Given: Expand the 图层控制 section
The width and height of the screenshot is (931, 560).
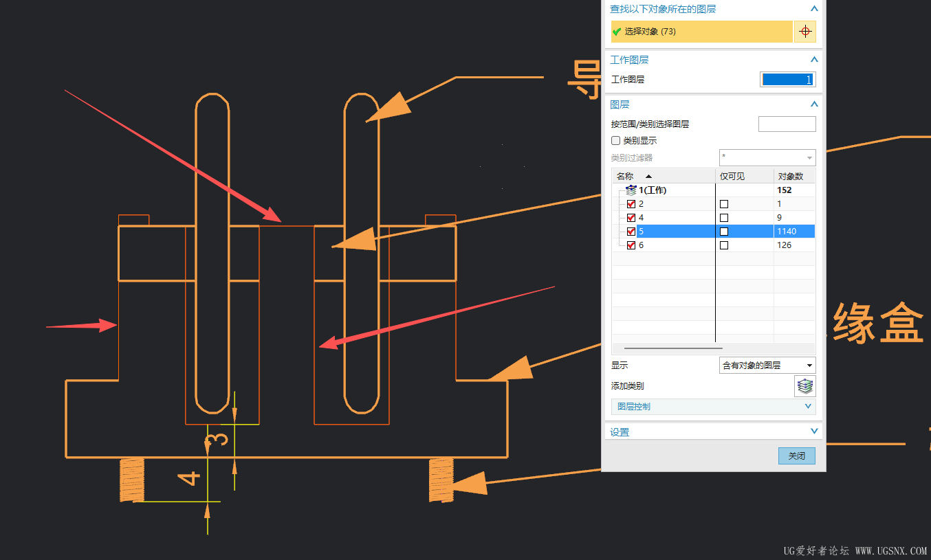Looking at the screenshot, I should point(713,407).
